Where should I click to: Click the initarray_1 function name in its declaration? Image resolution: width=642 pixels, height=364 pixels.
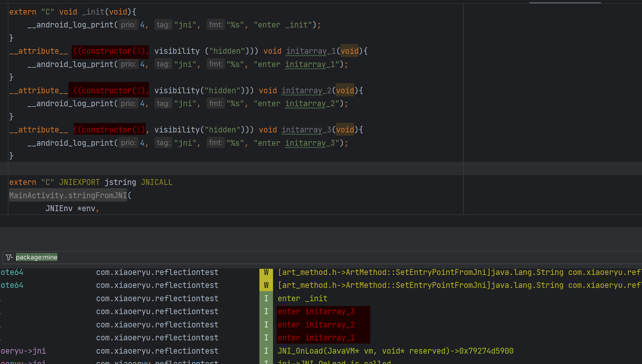[x=311, y=51]
